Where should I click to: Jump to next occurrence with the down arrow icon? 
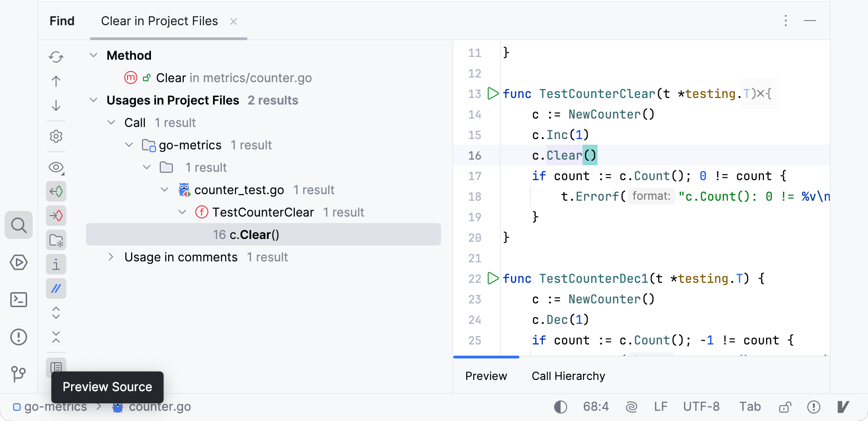click(56, 105)
